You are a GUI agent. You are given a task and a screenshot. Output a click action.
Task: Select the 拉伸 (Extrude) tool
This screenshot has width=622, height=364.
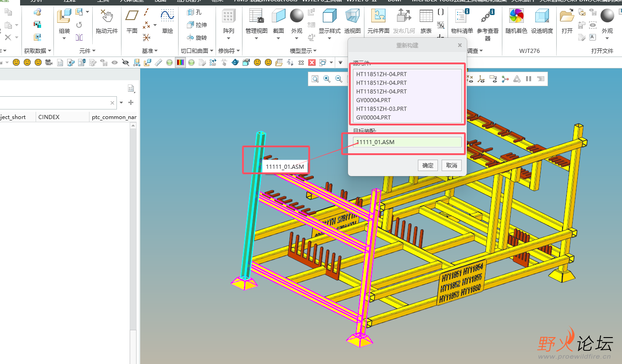(197, 25)
